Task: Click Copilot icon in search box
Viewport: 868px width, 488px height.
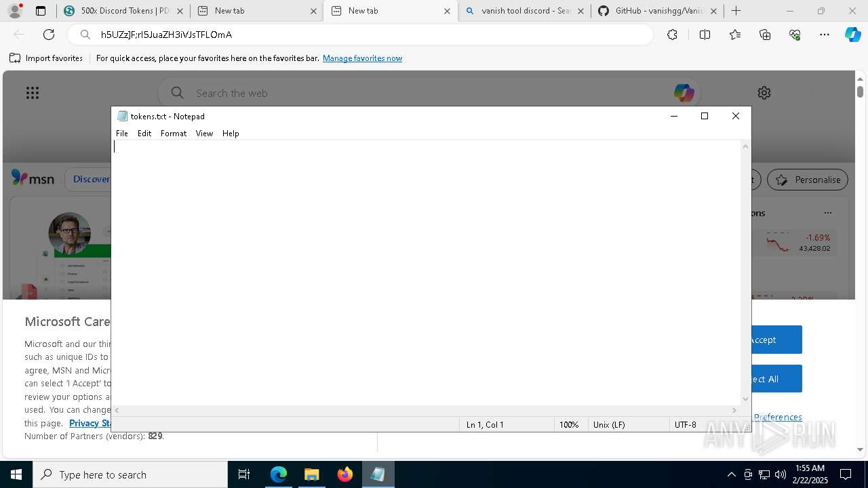Action: click(684, 93)
